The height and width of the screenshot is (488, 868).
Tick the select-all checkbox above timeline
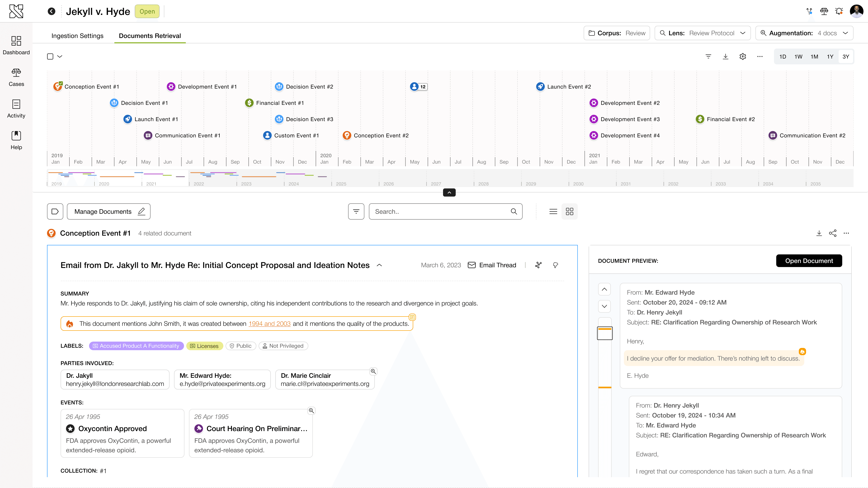tap(50, 56)
